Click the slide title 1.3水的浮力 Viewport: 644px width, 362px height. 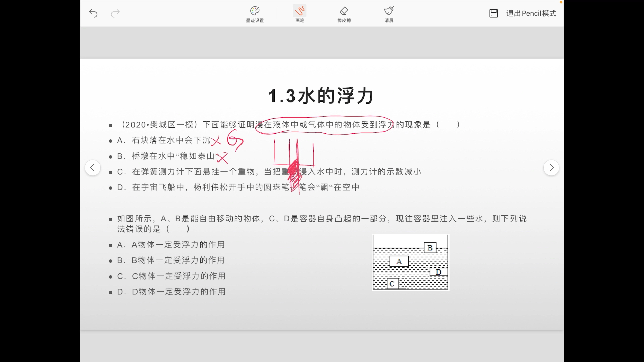coord(321,96)
